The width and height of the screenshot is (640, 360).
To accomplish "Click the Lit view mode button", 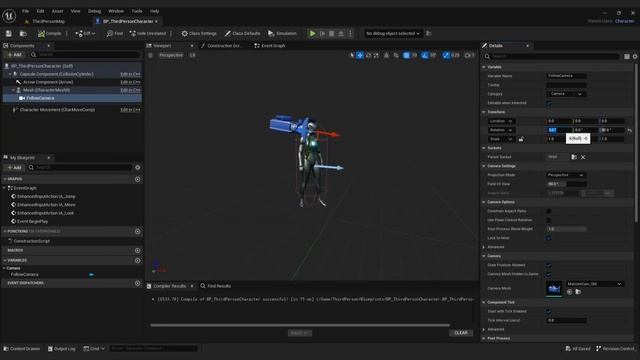I will (192, 55).
